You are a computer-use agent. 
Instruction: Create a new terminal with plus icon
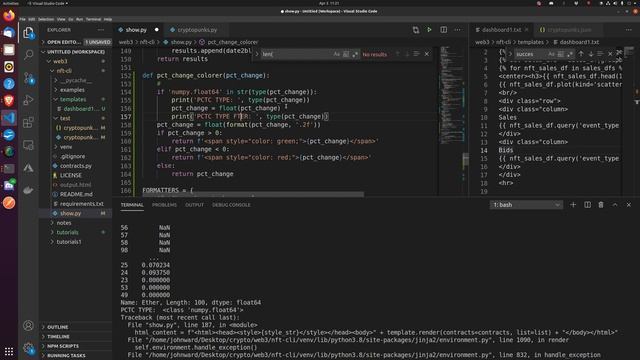[573, 204]
